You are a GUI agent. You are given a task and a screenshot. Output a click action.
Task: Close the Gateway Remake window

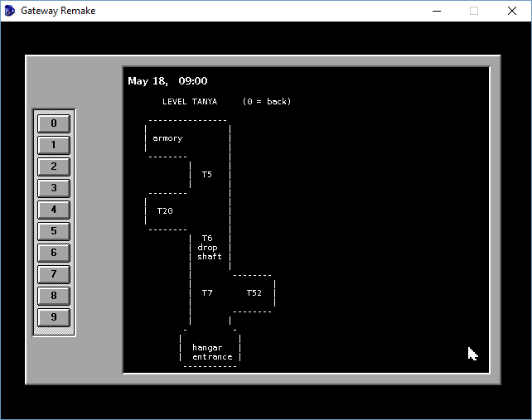click(512, 11)
